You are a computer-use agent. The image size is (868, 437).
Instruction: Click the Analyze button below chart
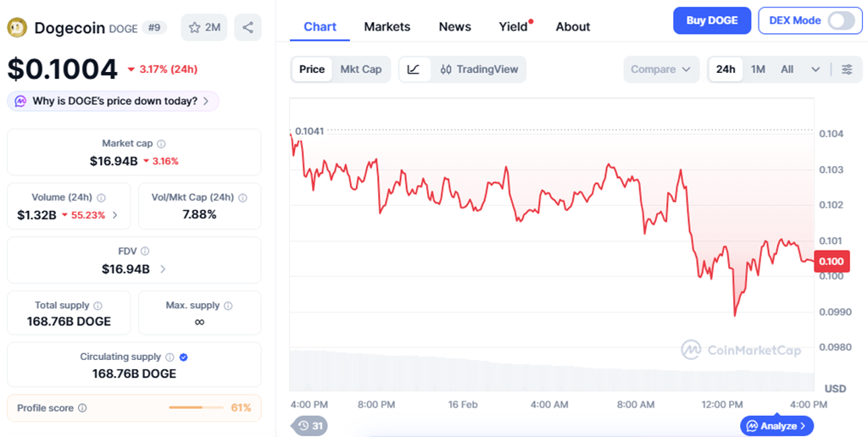(x=776, y=426)
